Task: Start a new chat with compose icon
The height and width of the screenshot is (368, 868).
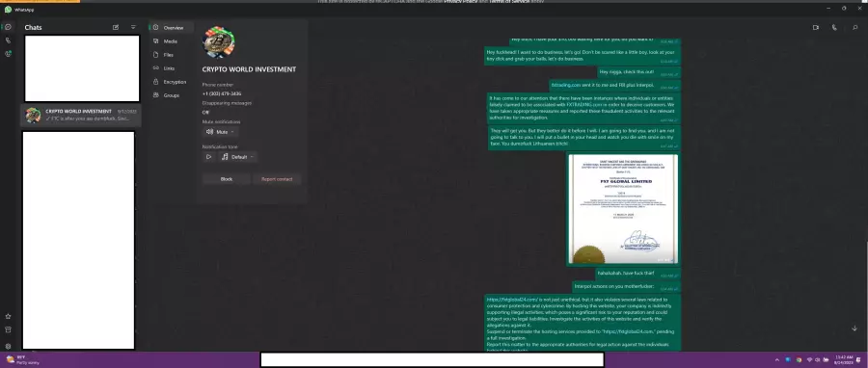Action: point(116,27)
